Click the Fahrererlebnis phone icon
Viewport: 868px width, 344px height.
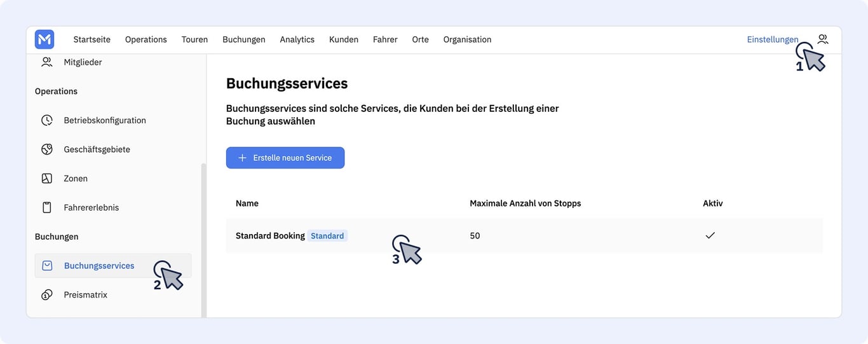coord(47,208)
